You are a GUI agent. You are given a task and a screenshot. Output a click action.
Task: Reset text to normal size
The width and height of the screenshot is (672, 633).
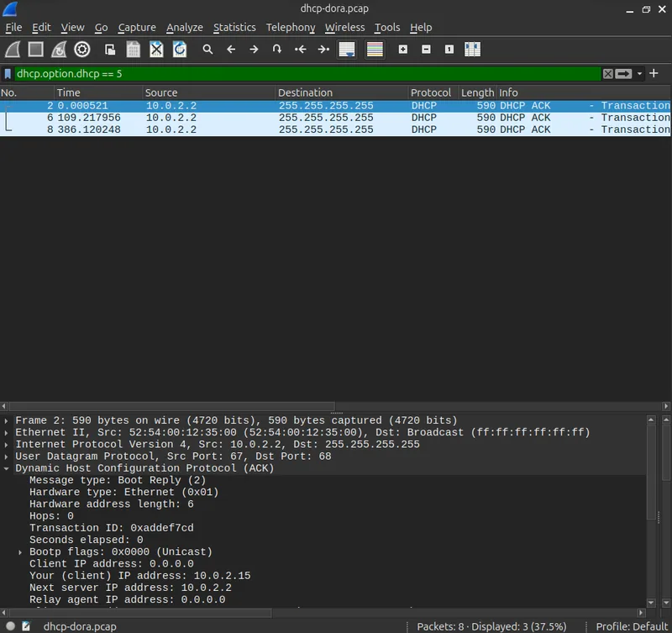(449, 50)
